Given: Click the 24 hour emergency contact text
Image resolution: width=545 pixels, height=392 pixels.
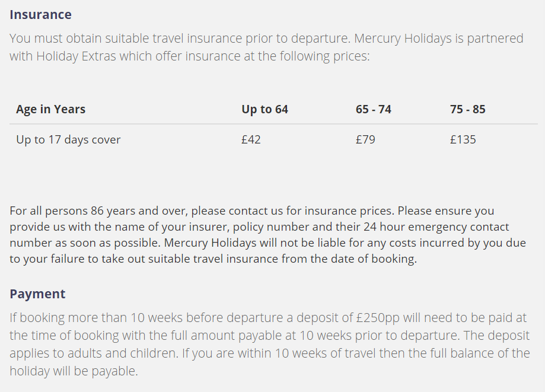Looking at the screenshot, I should coord(436,227).
